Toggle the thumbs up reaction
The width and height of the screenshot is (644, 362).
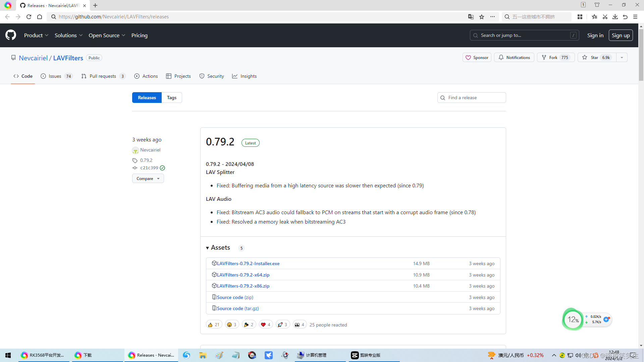(x=214, y=324)
